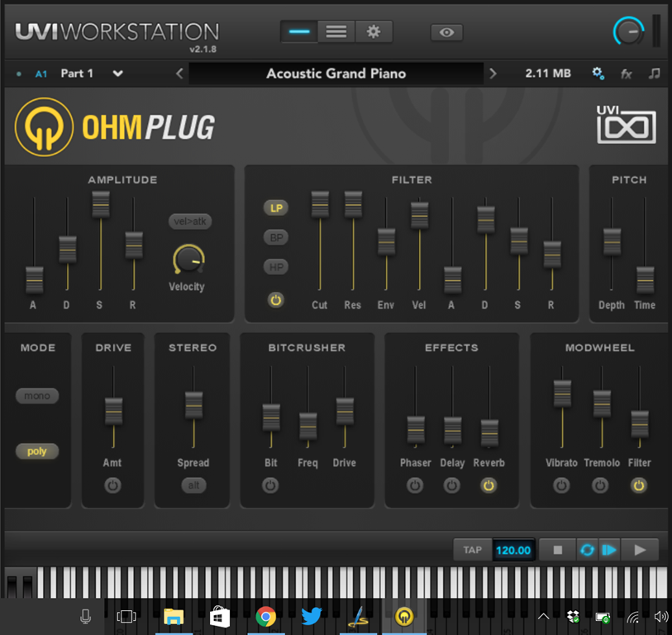Open the Part 1 dropdown chevron
672x635 pixels.
pos(118,74)
